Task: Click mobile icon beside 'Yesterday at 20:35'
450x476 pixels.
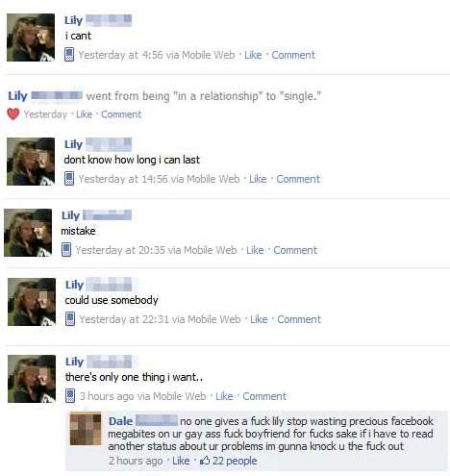Action: tap(66, 250)
